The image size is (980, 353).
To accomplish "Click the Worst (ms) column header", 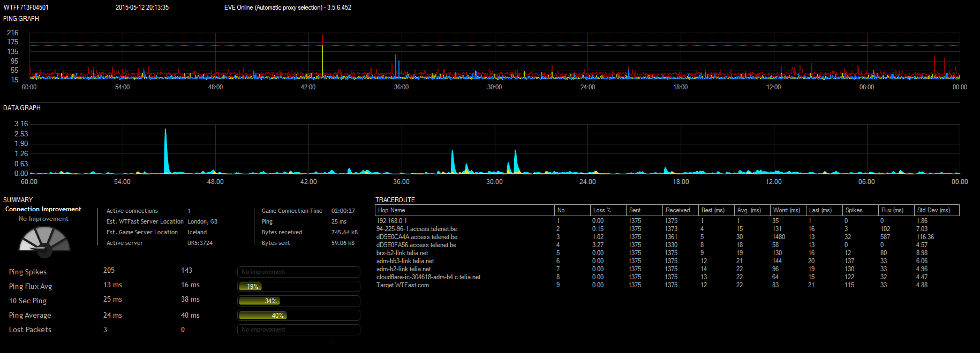I will [788, 210].
